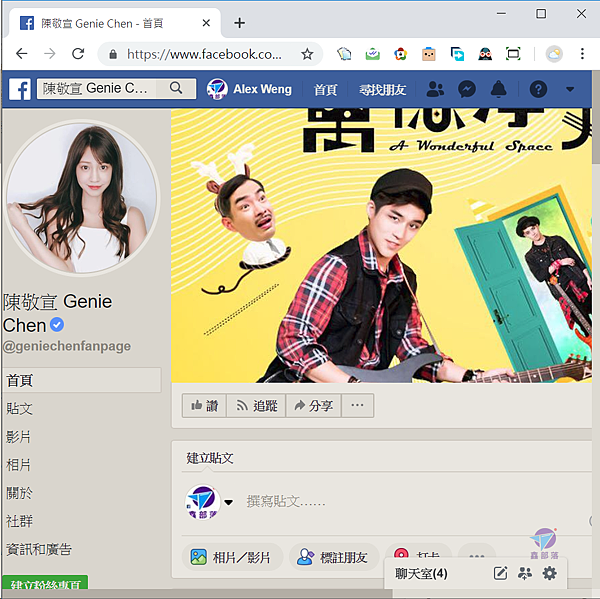Click the address bar URL

tap(205, 54)
